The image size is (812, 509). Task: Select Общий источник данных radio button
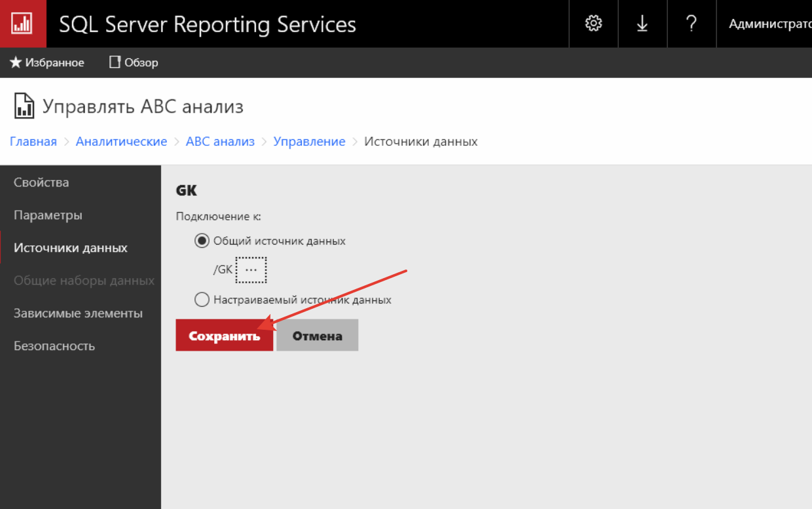(202, 241)
